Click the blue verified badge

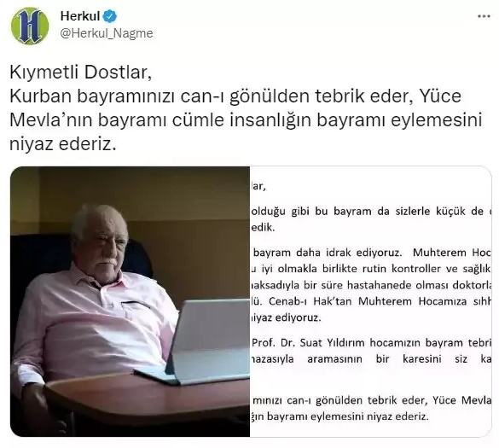tap(110, 16)
